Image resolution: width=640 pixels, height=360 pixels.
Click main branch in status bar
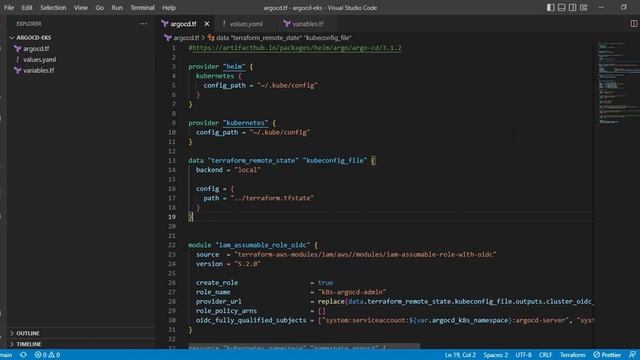pyautogui.click(x=6, y=355)
